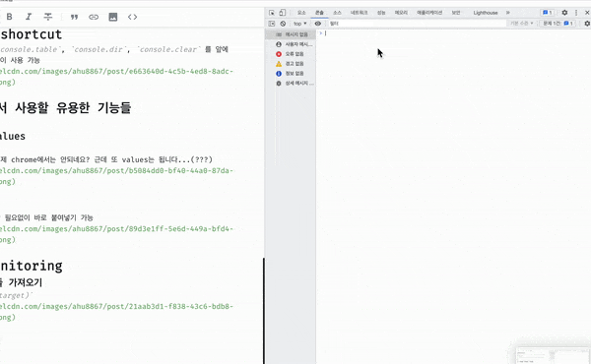Screen dimensions: 591x364
Task: Click the '서 사용할 유용한 기능들' heading
Action: pyautogui.click(x=65, y=107)
